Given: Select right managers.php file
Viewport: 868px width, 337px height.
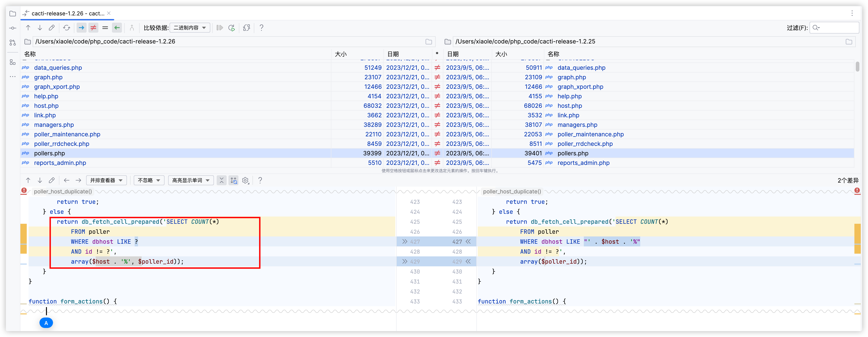Looking at the screenshot, I should pyautogui.click(x=577, y=125).
